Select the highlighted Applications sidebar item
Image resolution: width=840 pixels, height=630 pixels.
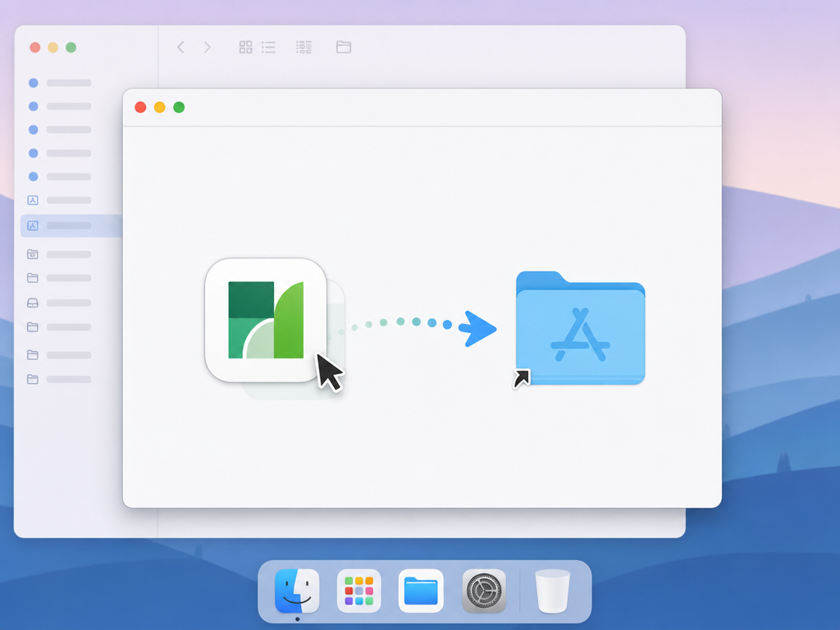(x=71, y=226)
